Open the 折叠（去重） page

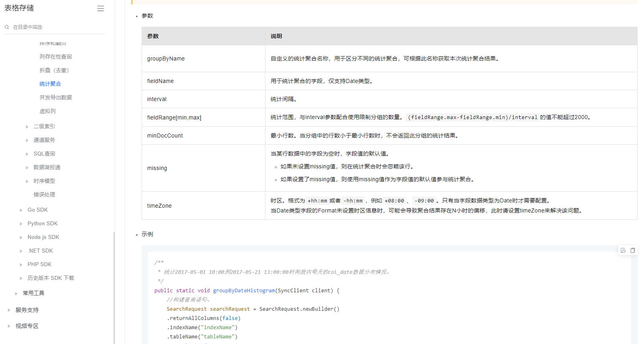point(55,70)
